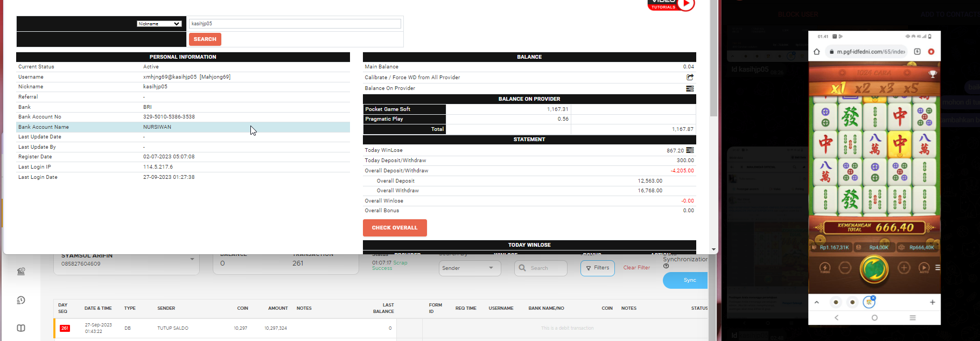Viewport: 980px width, 341px height.
Task: Click the red 261 day sequence badge
Action: [x=65, y=328]
